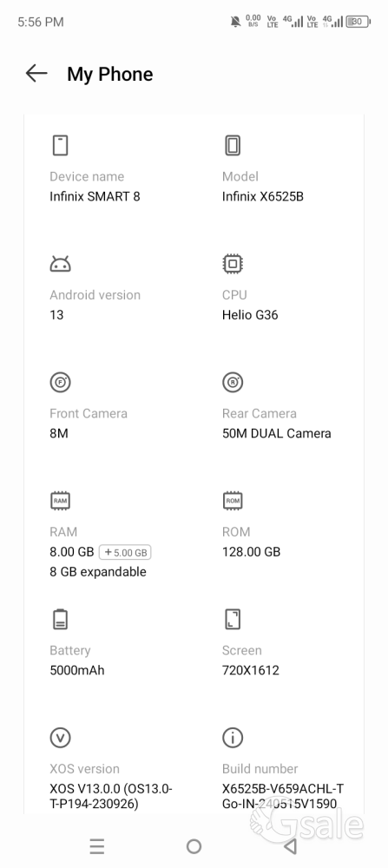
Task: Tap the Build number X6525B text
Action: (x=283, y=796)
